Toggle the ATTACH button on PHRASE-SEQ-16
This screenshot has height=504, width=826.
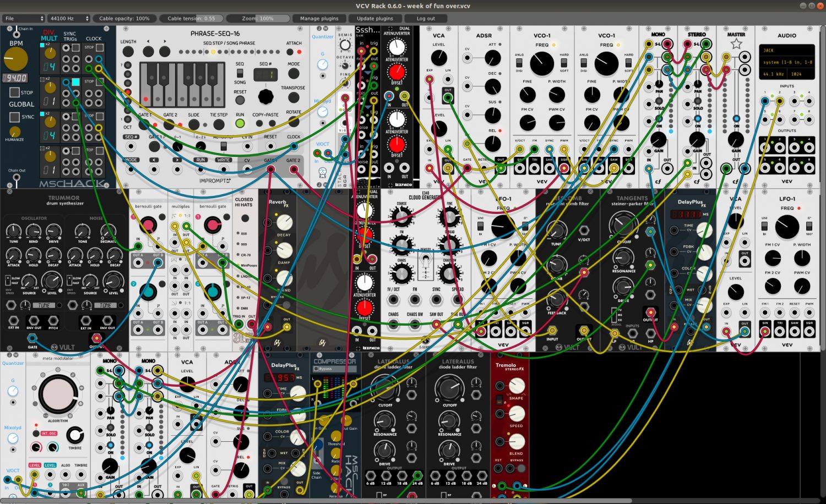pos(290,52)
